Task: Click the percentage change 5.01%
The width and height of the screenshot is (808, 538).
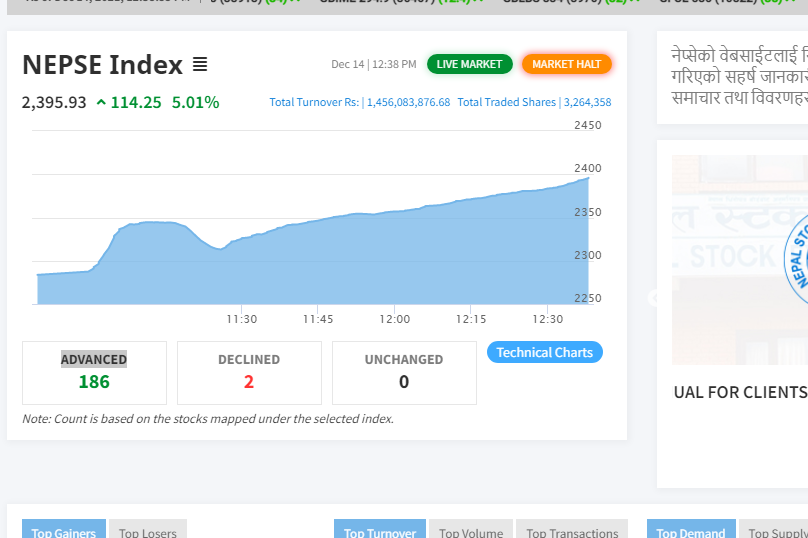Action: click(195, 102)
